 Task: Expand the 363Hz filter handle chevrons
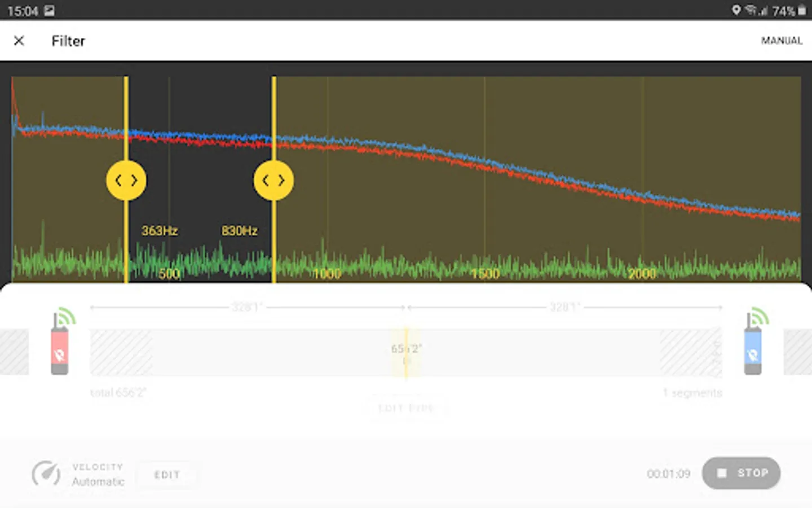pyautogui.click(x=126, y=180)
